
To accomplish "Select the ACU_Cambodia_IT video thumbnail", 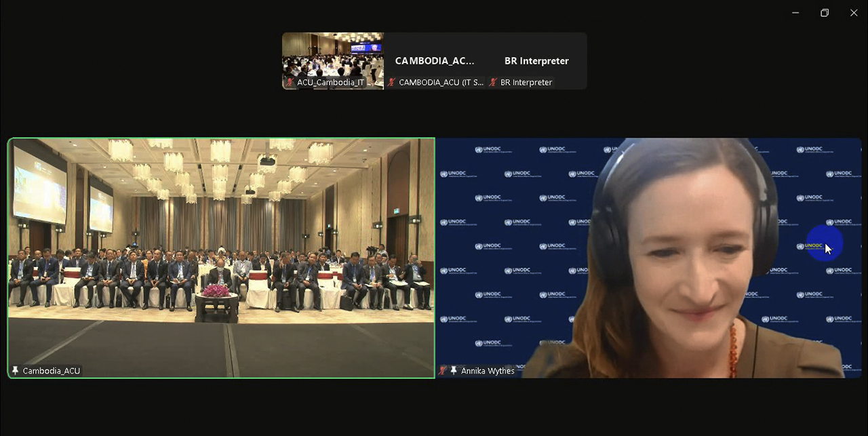I will [x=333, y=61].
